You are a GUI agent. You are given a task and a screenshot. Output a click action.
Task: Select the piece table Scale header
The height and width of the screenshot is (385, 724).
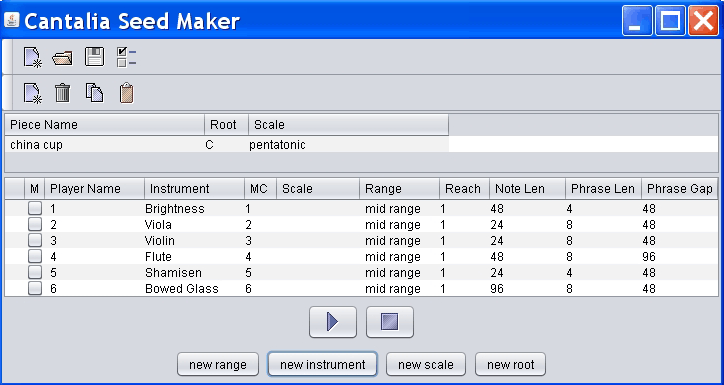pos(349,125)
